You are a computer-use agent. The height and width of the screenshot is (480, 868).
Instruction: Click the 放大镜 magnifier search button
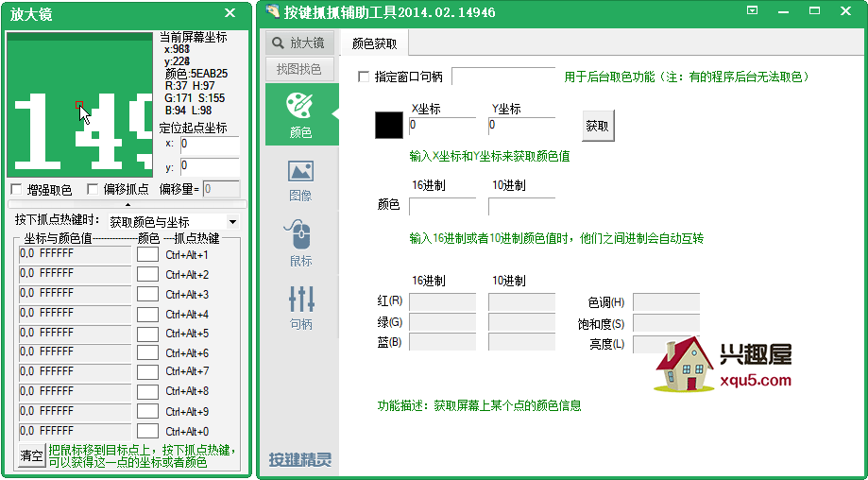pyautogui.click(x=300, y=43)
